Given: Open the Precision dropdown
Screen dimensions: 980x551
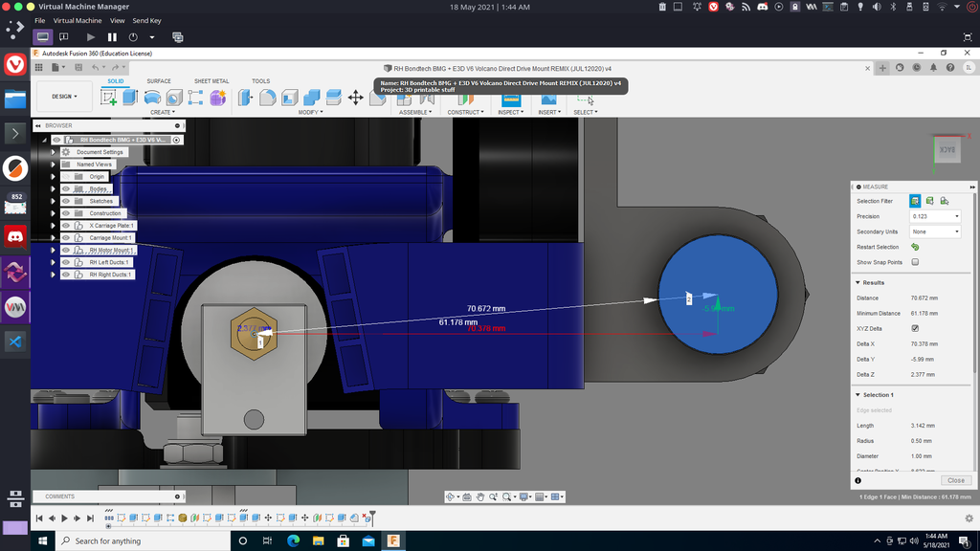Looking at the screenshot, I should tap(935, 216).
